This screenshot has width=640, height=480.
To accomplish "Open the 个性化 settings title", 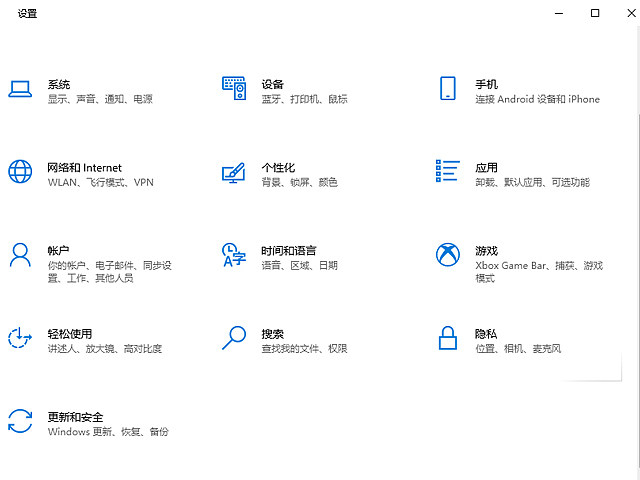I will coord(278,168).
